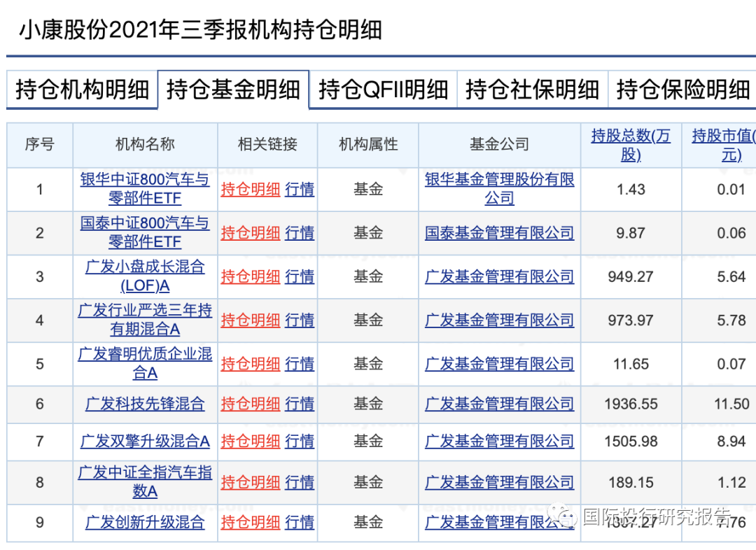Click 行情 for 广发中证全指汽车 row
Screen dimensions: 756x550
click(300, 483)
